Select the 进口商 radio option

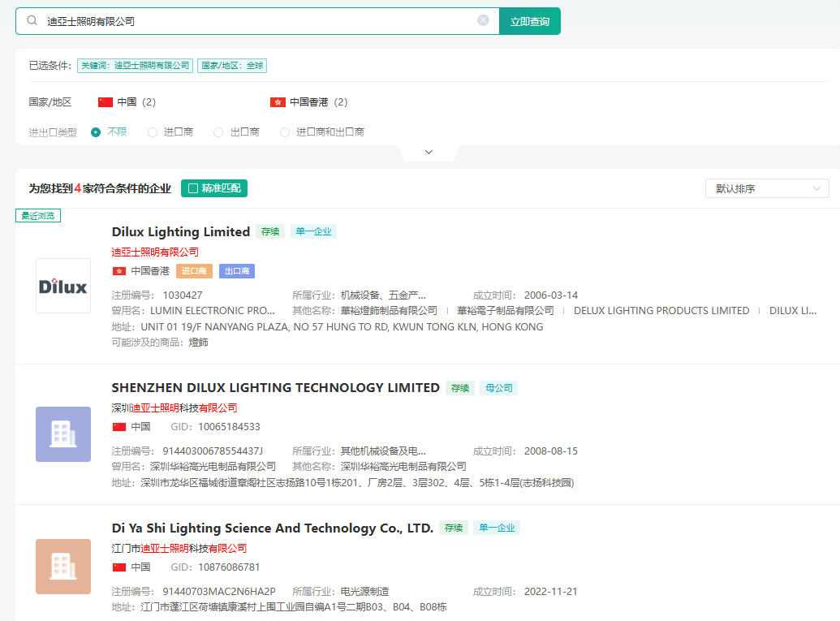point(153,132)
